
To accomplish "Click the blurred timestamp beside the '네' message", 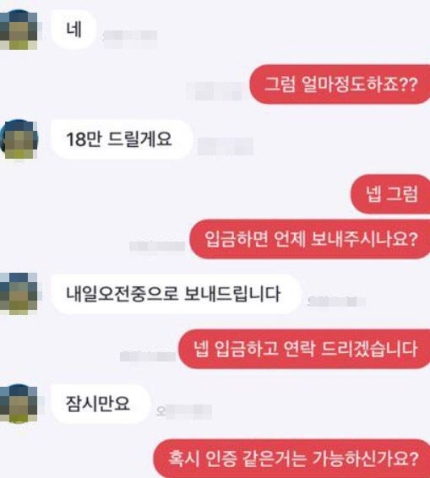I will coord(130,36).
